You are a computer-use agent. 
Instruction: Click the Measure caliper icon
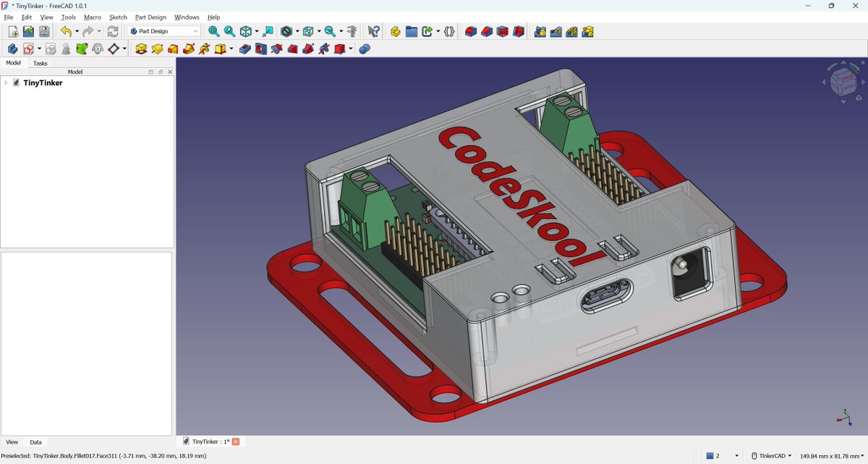click(x=352, y=31)
